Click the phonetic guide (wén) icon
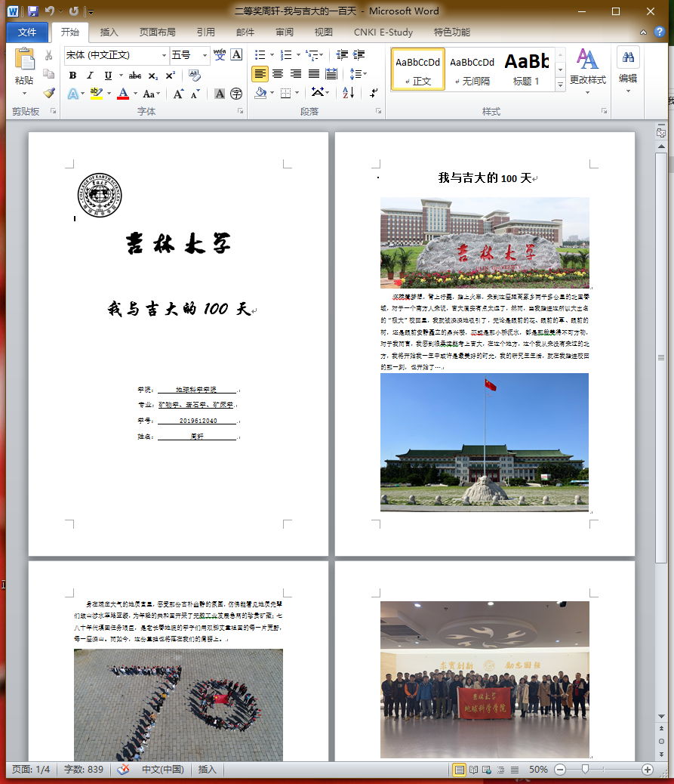674x784 pixels. (220, 54)
